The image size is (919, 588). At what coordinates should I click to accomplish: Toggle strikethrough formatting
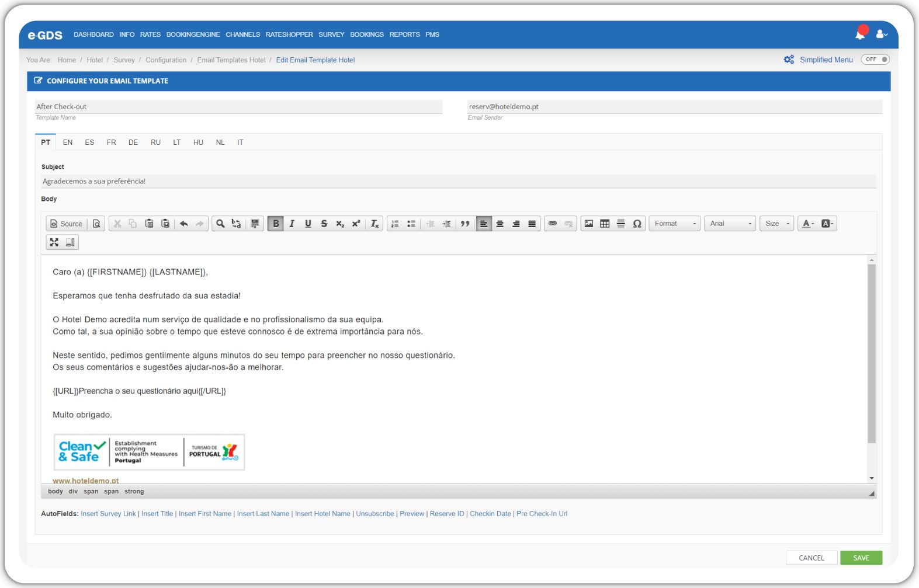324,224
